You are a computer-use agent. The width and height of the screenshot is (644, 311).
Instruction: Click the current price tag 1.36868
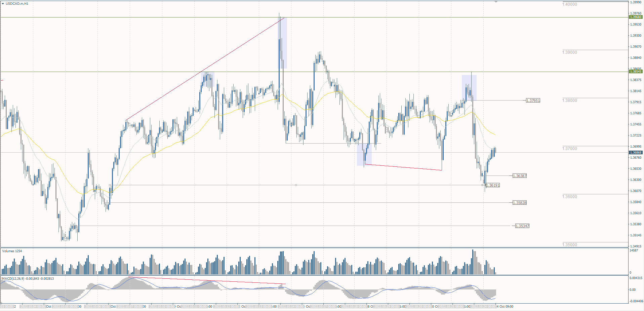coord(636,153)
